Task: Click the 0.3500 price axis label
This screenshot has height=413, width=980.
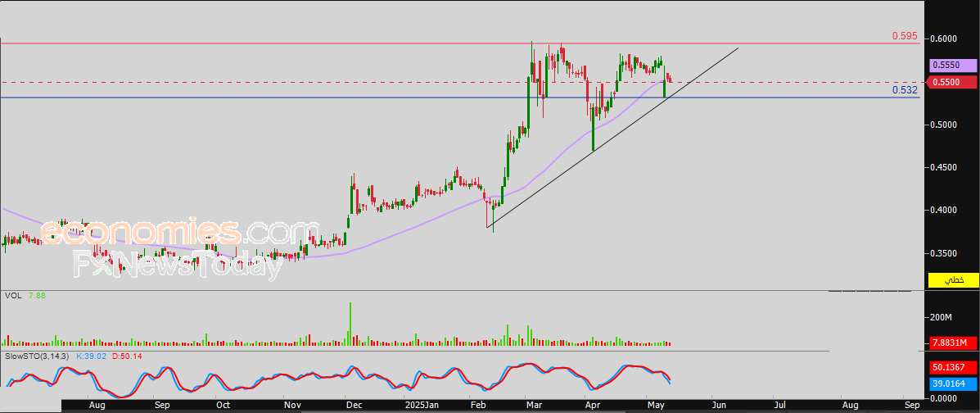Action: click(944, 253)
